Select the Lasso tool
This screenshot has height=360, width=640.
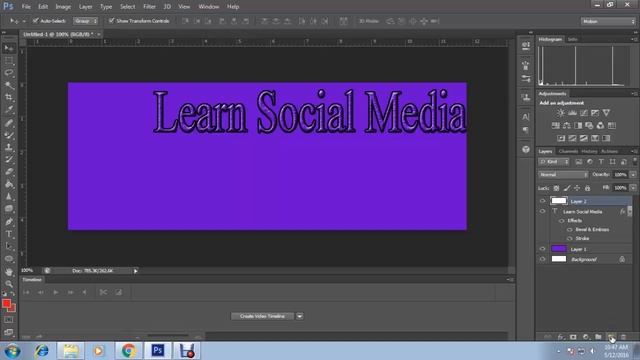coord(9,73)
